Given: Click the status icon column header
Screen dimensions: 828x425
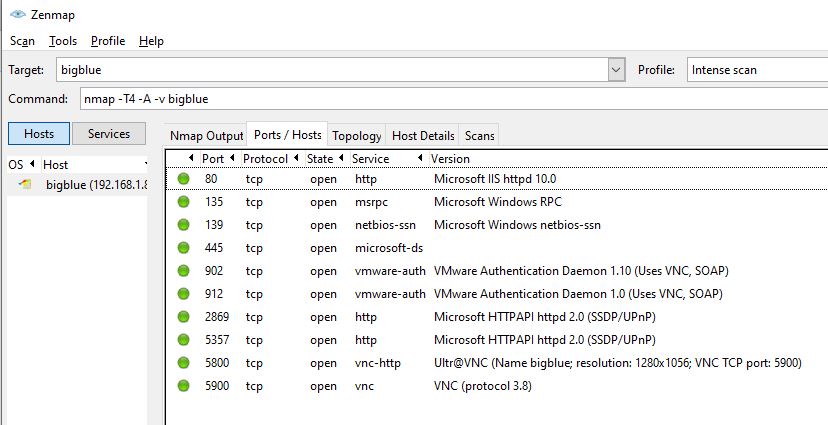Looking at the screenshot, I should pos(182,158).
